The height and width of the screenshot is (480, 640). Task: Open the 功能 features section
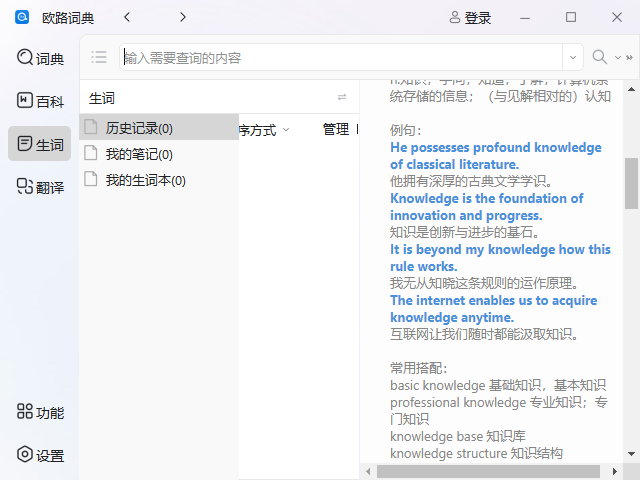click(x=40, y=412)
